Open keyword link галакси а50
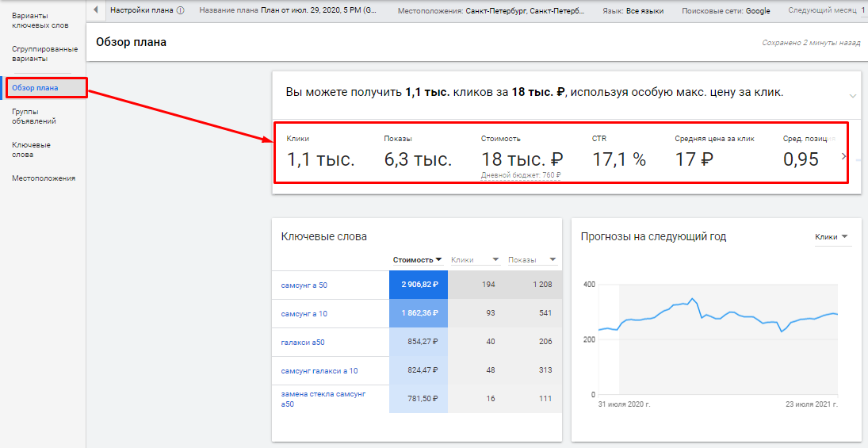This screenshot has width=868, height=448. click(303, 343)
